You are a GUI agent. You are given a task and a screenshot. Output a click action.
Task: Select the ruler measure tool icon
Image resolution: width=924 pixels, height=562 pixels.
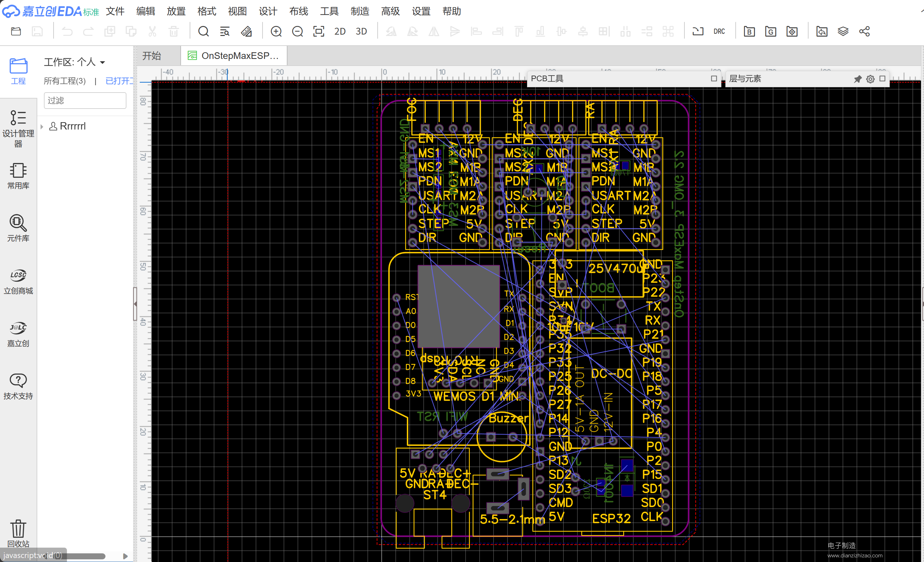click(x=246, y=31)
